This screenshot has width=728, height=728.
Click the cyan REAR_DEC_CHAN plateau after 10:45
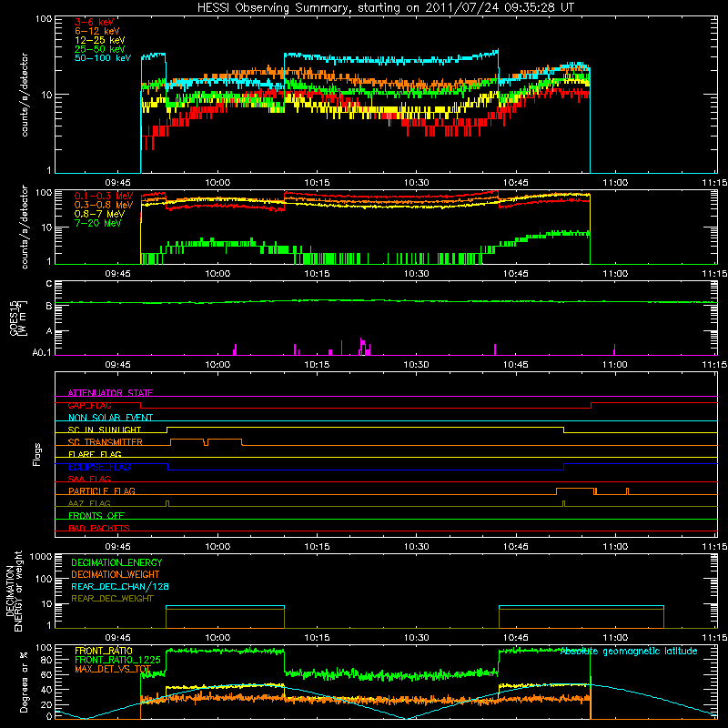(581, 606)
